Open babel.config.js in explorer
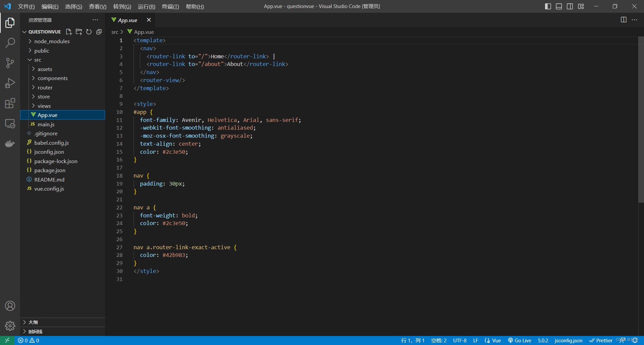 click(62, 143)
